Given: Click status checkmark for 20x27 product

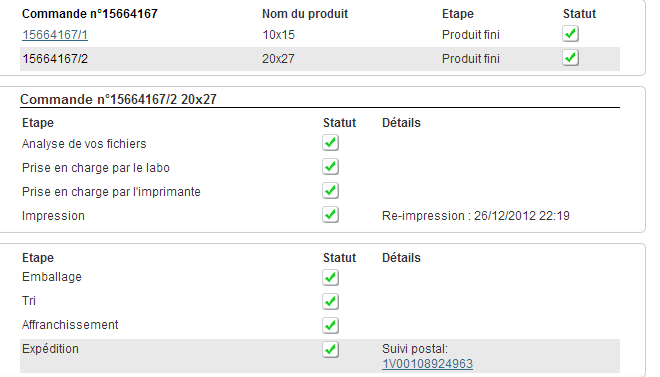Looking at the screenshot, I should (570, 58).
